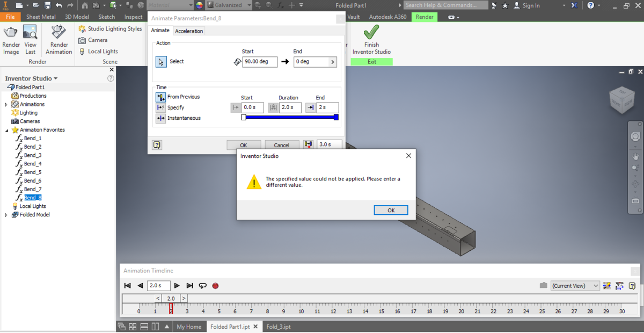Click the end handle of blue time slider
644x333 pixels.
pyautogui.click(x=336, y=117)
